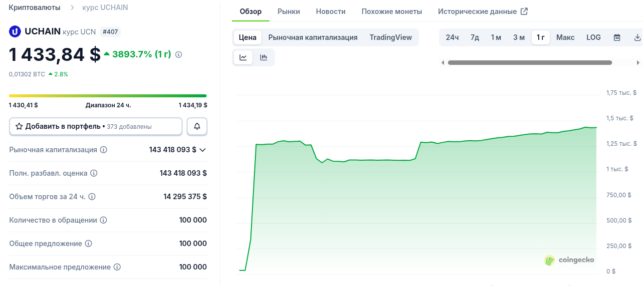Toggle LOG scale on chart
The image size is (644, 286).
click(594, 37)
